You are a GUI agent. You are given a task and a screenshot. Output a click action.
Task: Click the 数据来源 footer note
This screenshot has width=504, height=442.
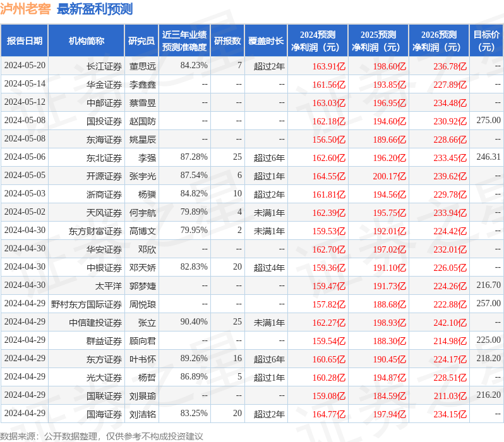coord(102,436)
